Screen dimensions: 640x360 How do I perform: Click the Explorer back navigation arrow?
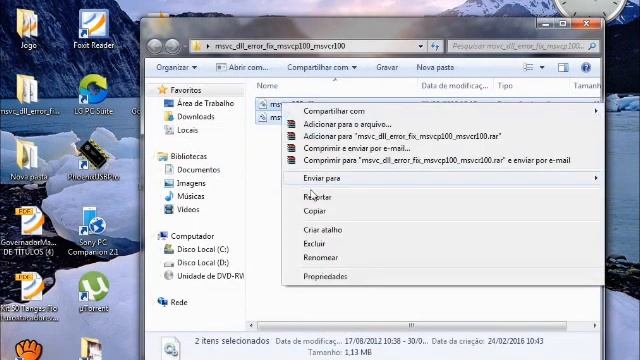[x=155, y=46]
